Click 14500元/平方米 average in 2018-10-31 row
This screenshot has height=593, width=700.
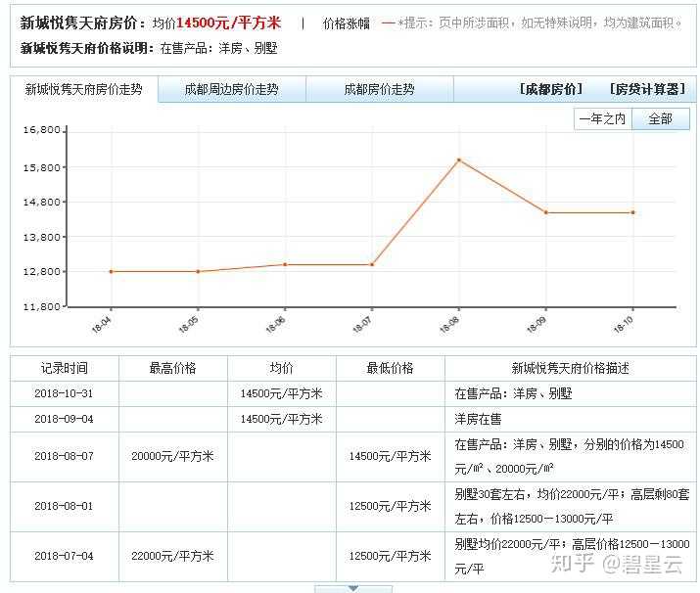click(x=281, y=393)
